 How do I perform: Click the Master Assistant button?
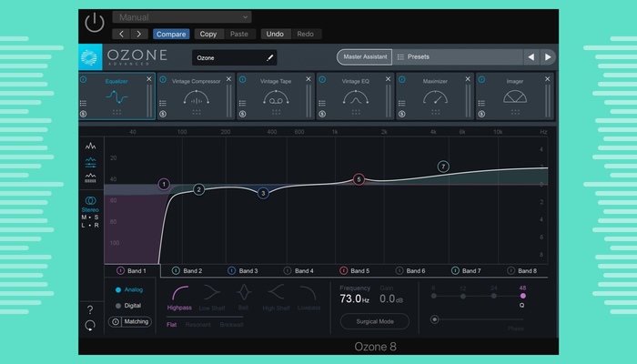(x=363, y=56)
